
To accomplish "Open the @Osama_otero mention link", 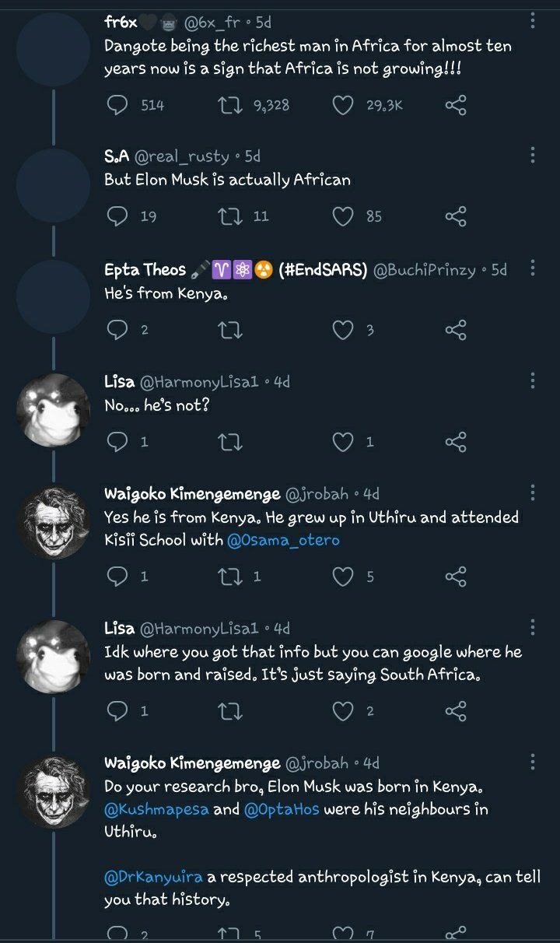I will tap(283, 540).
